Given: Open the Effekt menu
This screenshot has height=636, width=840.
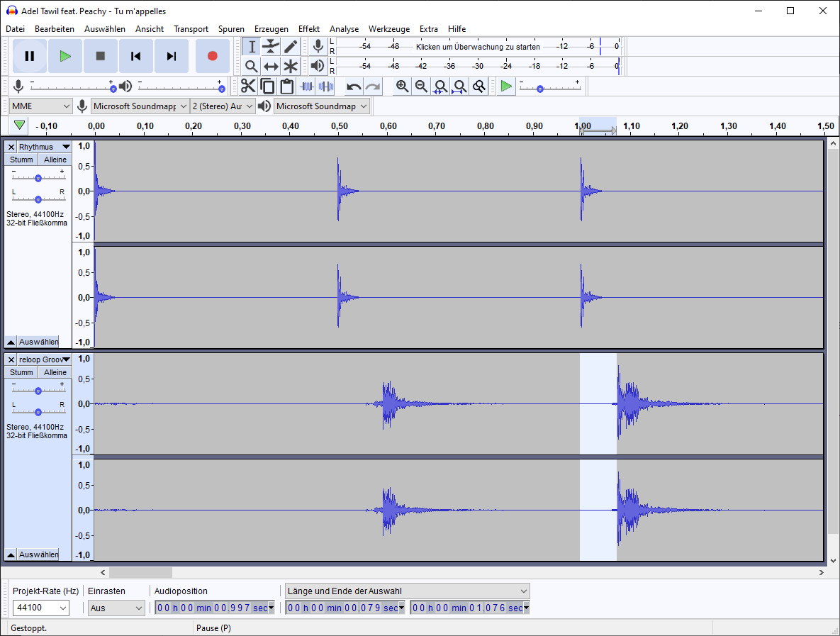Looking at the screenshot, I should click(308, 29).
